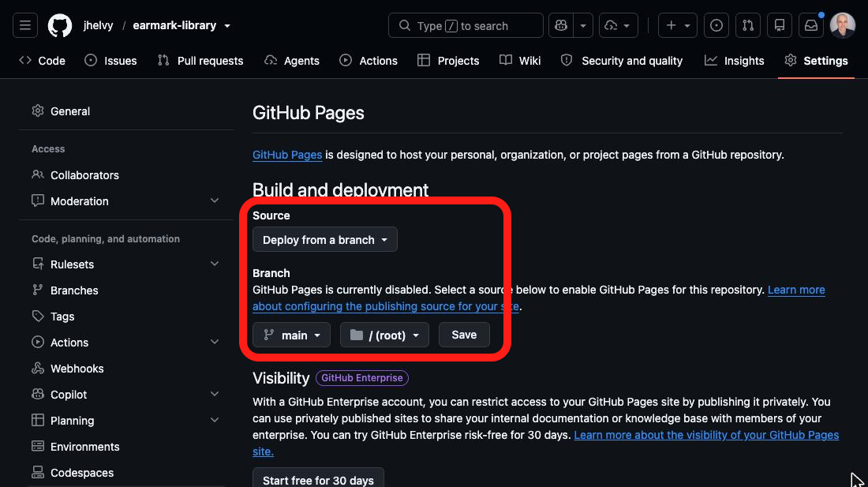Viewport: 868px width, 487px height.
Task: Open the notifications inbox
Action: tap(811, 25)
